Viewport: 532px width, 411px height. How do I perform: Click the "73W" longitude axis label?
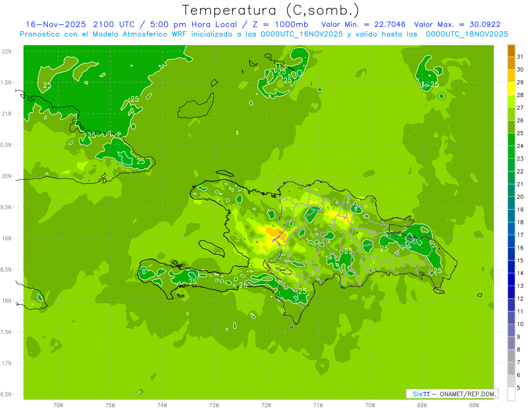click(x=214, y=406)
